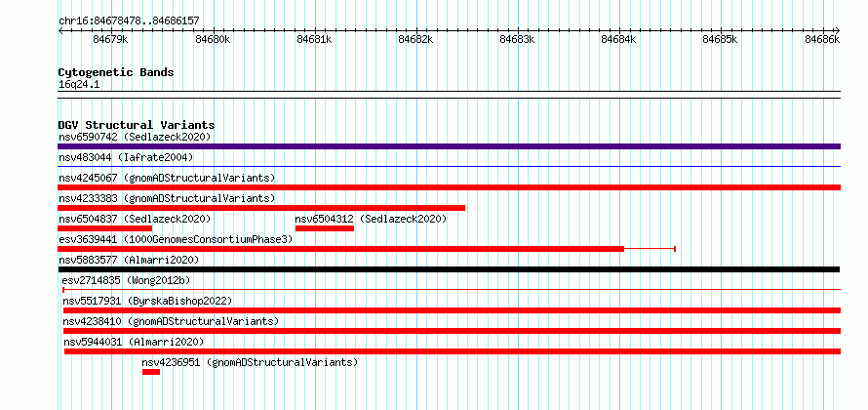The image size is (868, 410).
Task: Open the nsv6504312 (Sedlazeck2020) label
Action: (x=371, y=219)
